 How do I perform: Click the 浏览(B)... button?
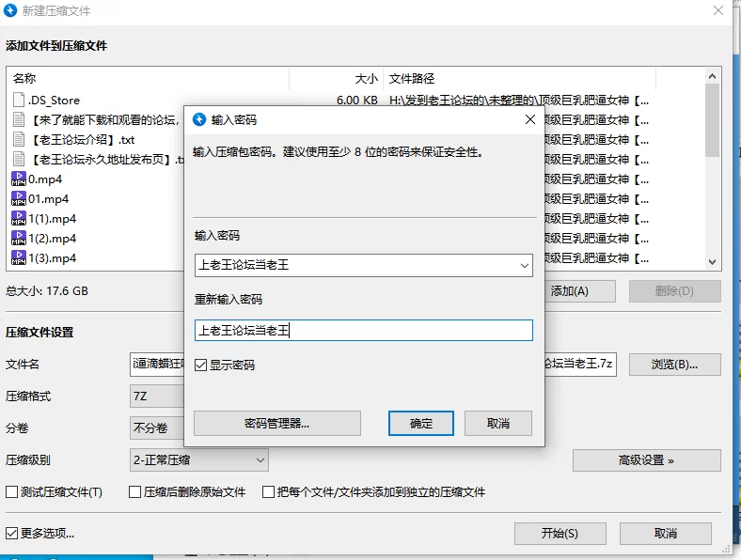click(674, 365)
